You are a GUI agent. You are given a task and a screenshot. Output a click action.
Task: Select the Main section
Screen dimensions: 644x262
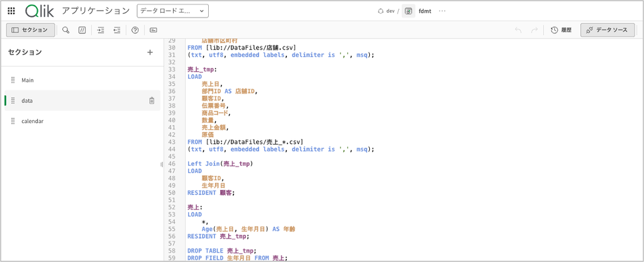[x=82, y=80]
